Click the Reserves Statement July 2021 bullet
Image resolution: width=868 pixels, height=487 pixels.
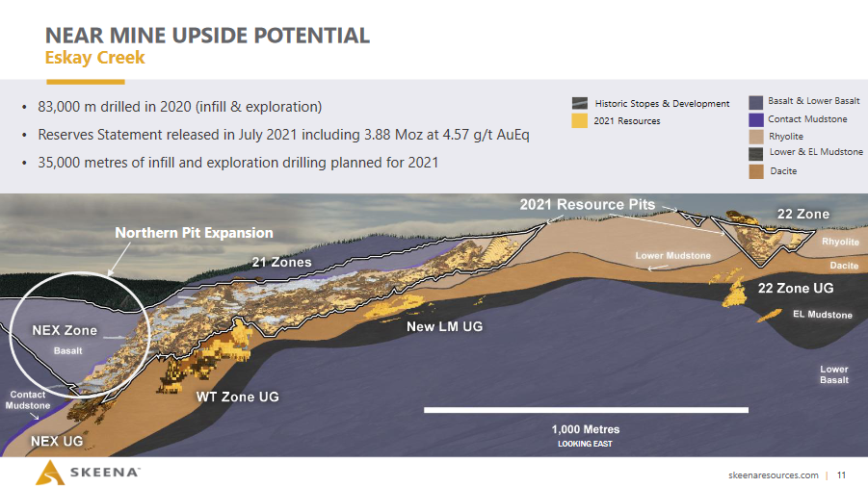283,135
